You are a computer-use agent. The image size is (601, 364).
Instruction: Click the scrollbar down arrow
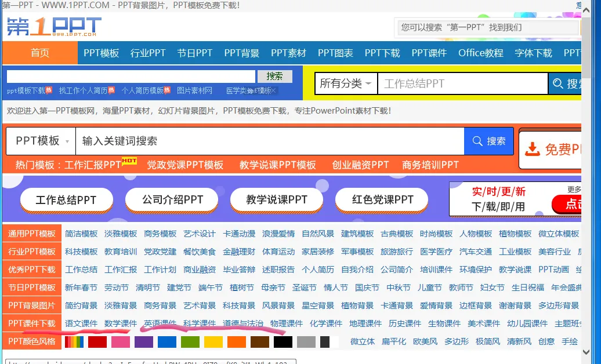coord(586,351)
